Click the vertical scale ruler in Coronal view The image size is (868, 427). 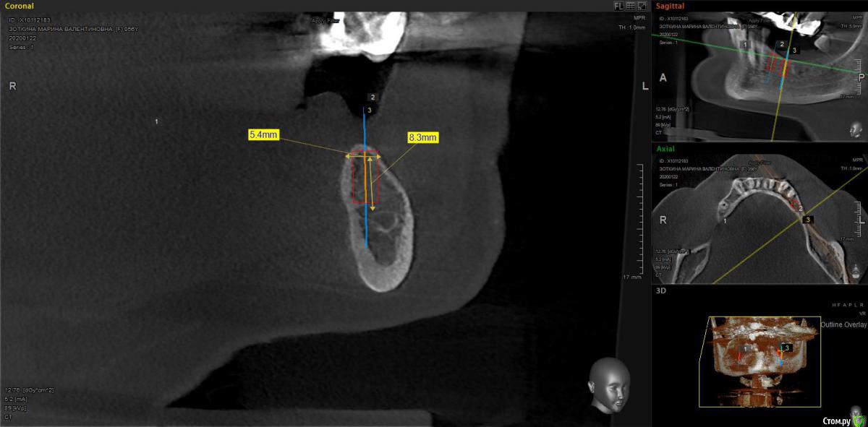point(639,217)
